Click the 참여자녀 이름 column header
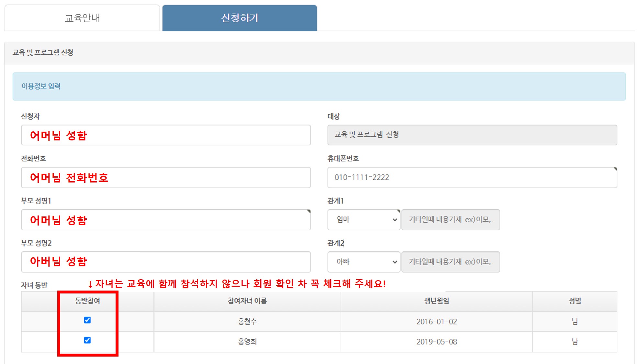This screenshot has width=643, height=364. pyautogui.click(x=247, y=301)
